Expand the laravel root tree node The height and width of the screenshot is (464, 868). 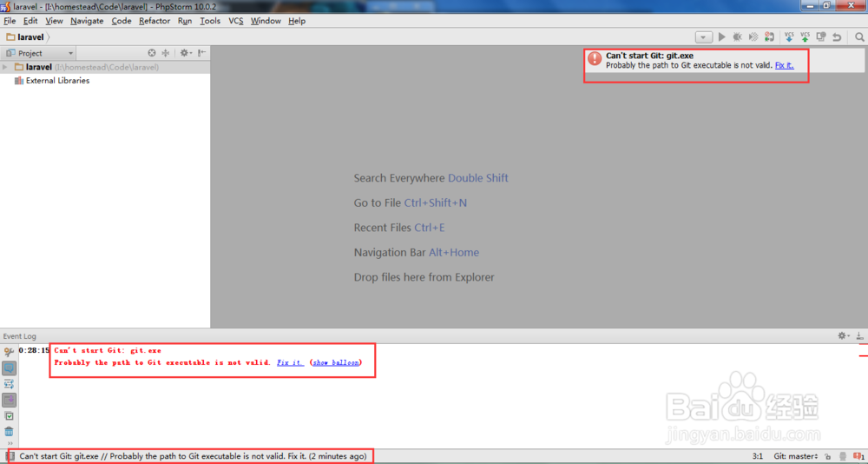tap(5, 67)
